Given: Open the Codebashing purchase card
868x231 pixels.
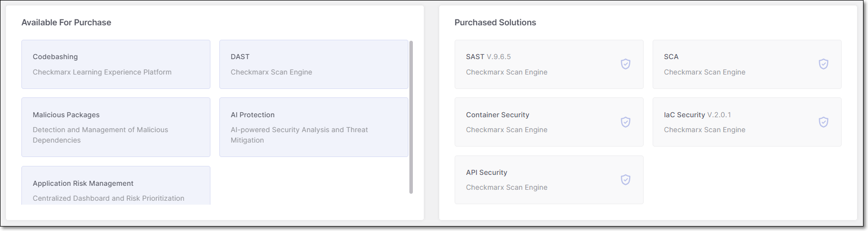Looking at the screenshot, I should click(x=116, y=65).
